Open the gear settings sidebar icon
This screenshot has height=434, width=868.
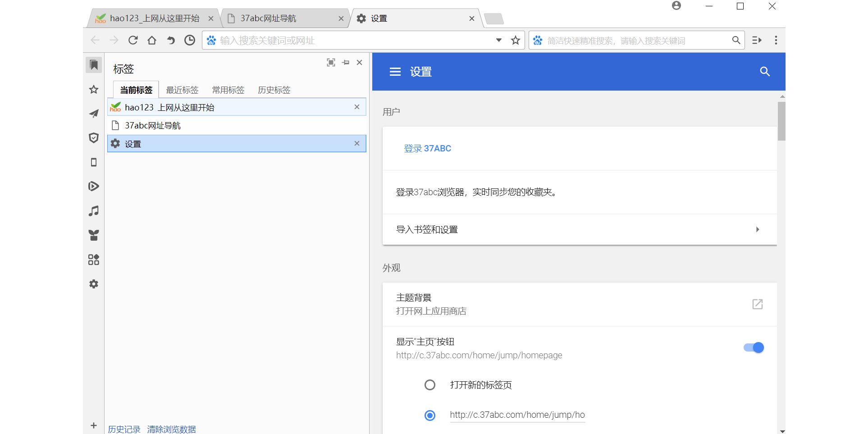[94, 284]
